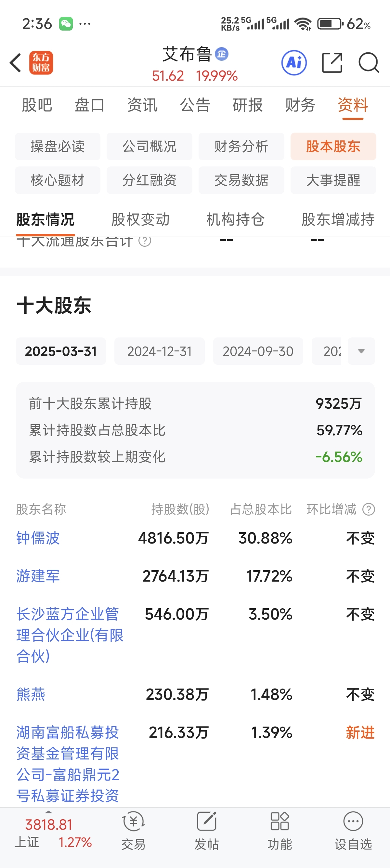Tap the share icon in header
Image resolution: width=390 pixels, height=868 pixels.
click(x=332, y=63)
